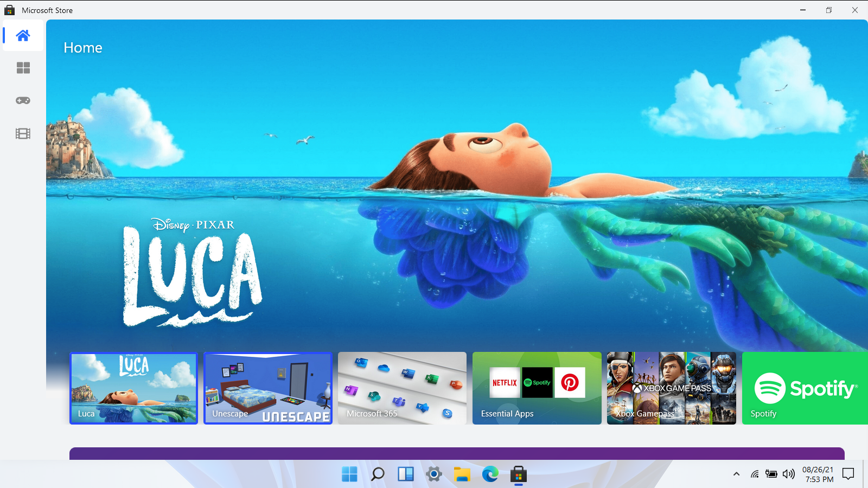This screenshot has width=868, height=488.
Task: Open the volume control in the system tray
Action: click(788, 474)
